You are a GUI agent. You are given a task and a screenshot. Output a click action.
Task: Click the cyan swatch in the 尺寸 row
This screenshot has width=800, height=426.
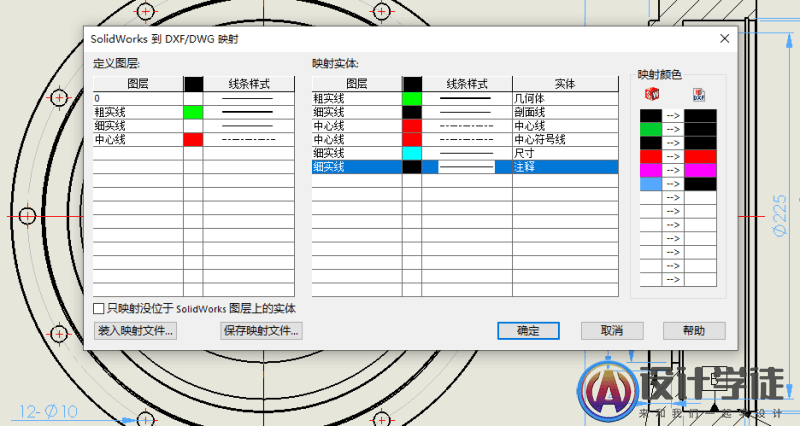click(x=412, y=153)
